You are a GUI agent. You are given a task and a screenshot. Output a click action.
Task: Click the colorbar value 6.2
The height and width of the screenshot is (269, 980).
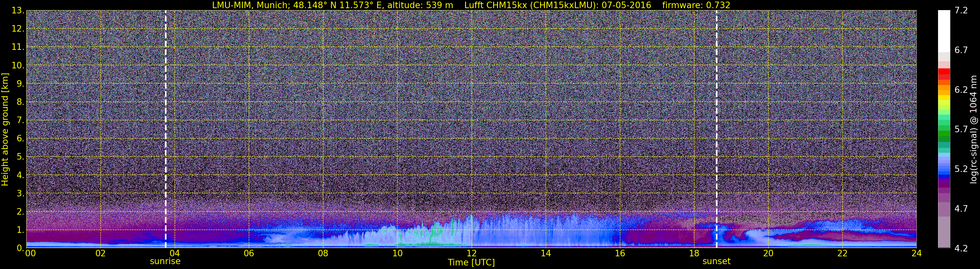pyautogui.click(x=961, y=90)
